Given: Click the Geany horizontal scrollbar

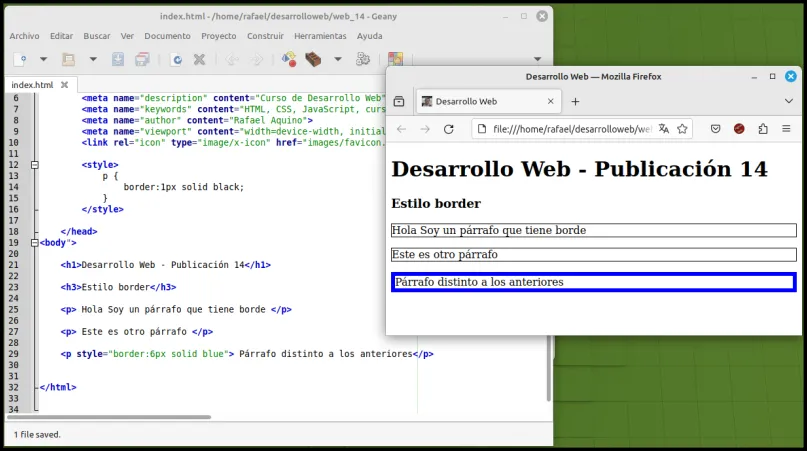Looking at the screenshot, I should 109,417.
